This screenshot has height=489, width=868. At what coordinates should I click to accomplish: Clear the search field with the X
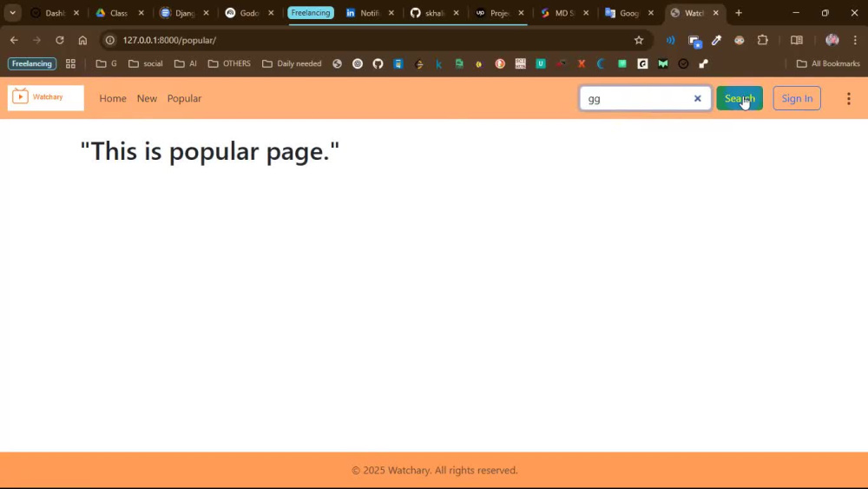698,98
